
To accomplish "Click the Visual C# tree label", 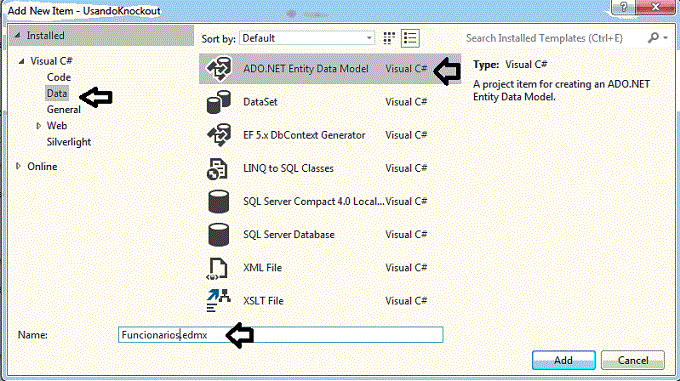I will [x=51, y=61].
